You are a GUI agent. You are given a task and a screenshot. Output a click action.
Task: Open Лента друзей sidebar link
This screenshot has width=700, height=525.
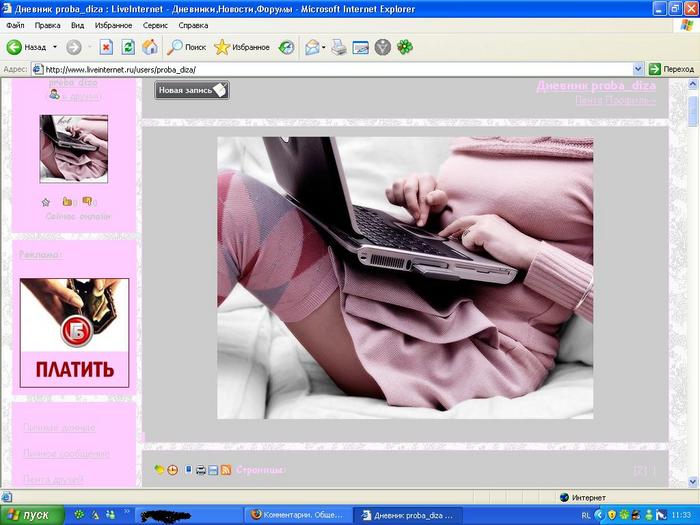pos(53,479)
